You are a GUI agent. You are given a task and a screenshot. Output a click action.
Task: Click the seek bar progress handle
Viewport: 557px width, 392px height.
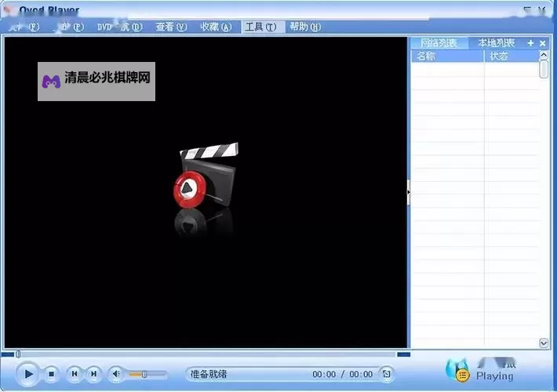click(x=18, y=354)
